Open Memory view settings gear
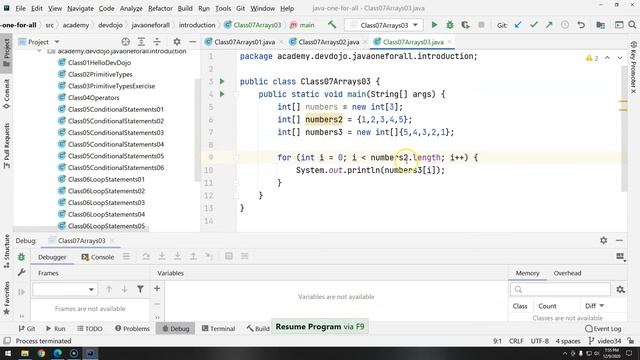The image size is (640, 360). [x=620, y=289]
